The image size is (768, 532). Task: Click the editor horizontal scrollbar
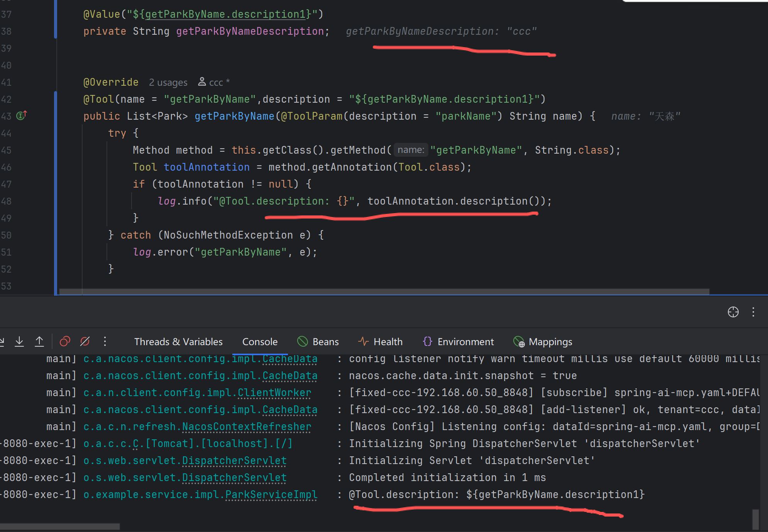click(x=384, y=291)
